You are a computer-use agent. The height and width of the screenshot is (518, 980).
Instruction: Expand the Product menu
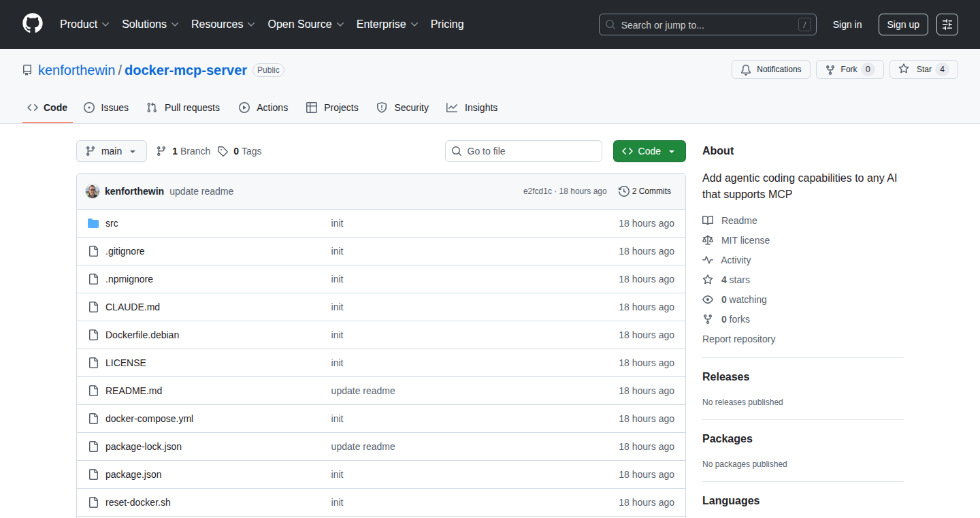click(84, 24)
